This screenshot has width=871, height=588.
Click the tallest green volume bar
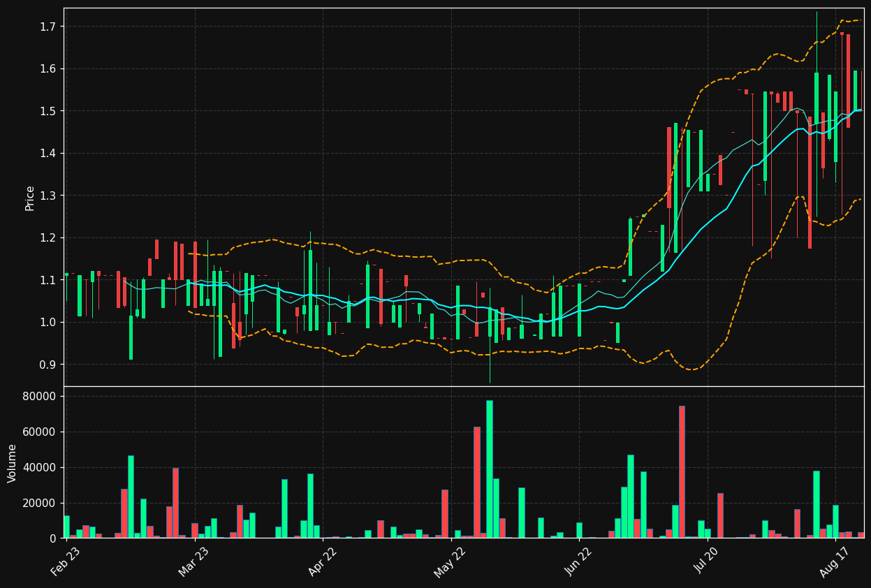click(x=490, y=469)
